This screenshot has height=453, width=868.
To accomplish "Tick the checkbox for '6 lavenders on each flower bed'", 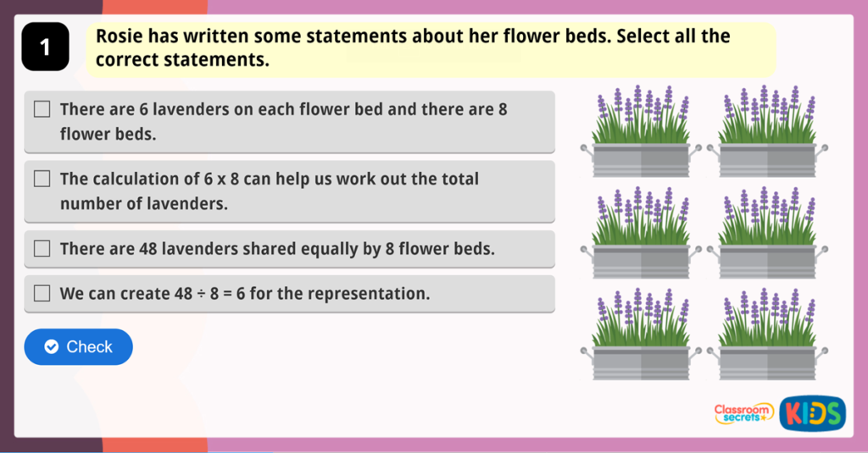I will (x=42, y=109).
